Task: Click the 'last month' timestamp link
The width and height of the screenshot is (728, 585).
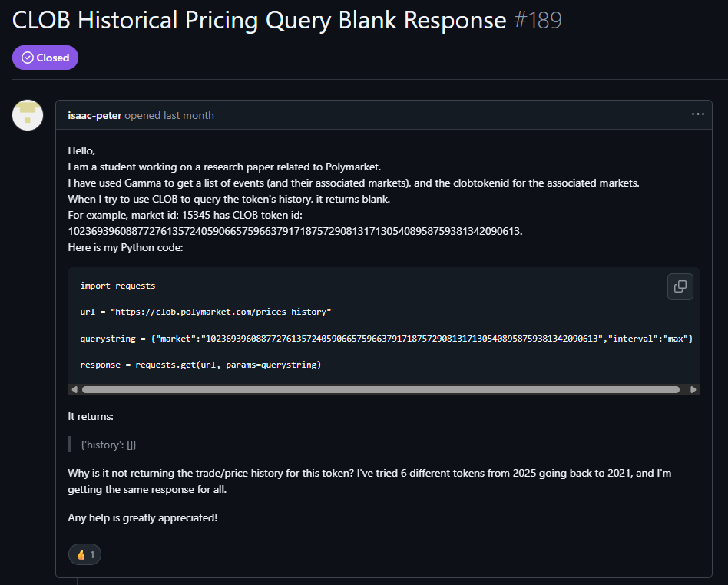Action: click(188, 115)
